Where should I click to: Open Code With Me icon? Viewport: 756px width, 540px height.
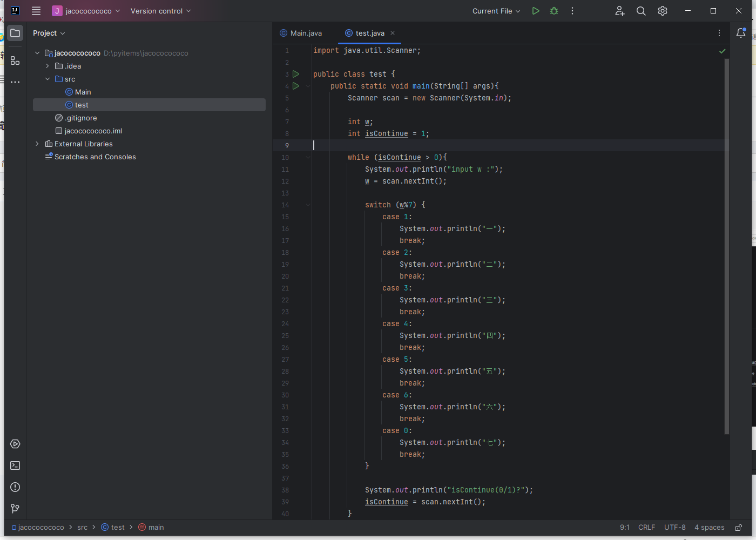click(619, 11)
